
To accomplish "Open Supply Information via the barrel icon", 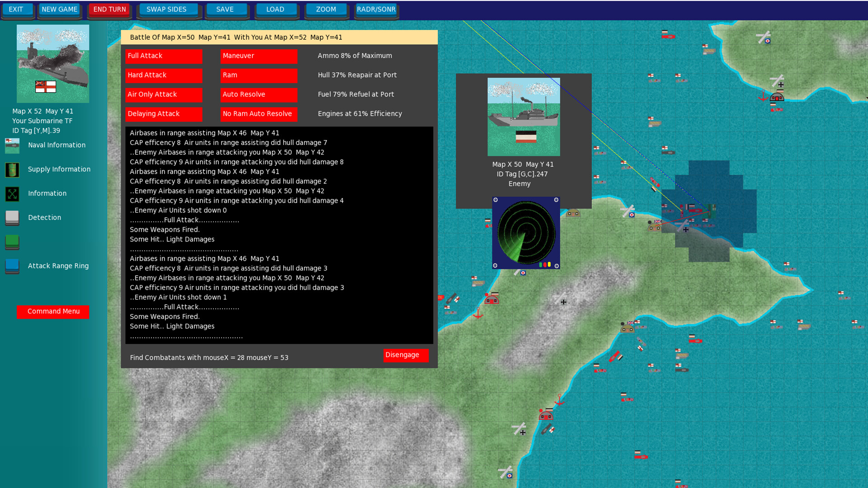I will 12,170.
